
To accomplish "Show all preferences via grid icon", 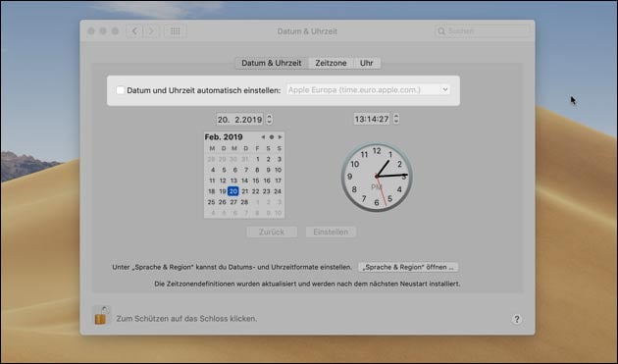I will [176, 31].
